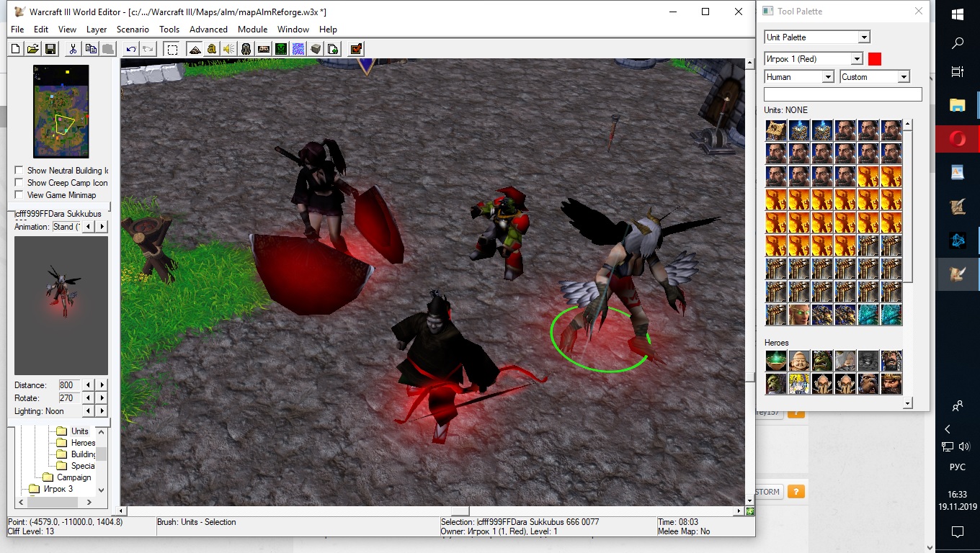Launch Test Map with the red checkmark icon

(356, 49)
